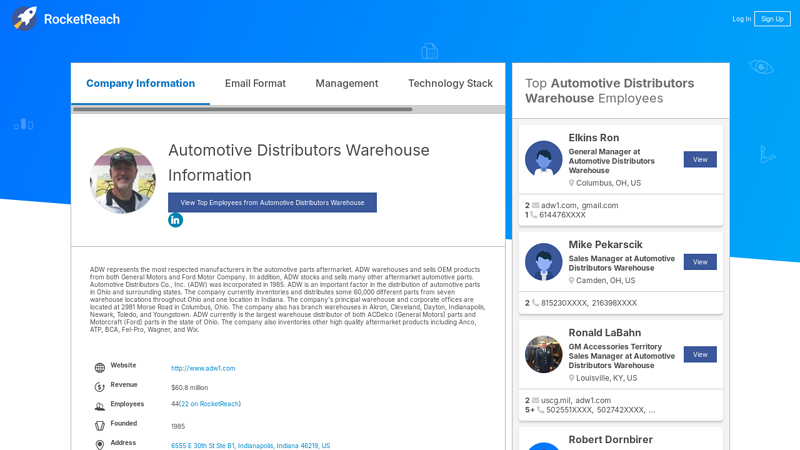The height and width of the screenshot is (450, 800).
Task: Click the phone icon beside 815230XXXX
Action: click(535, 303)
